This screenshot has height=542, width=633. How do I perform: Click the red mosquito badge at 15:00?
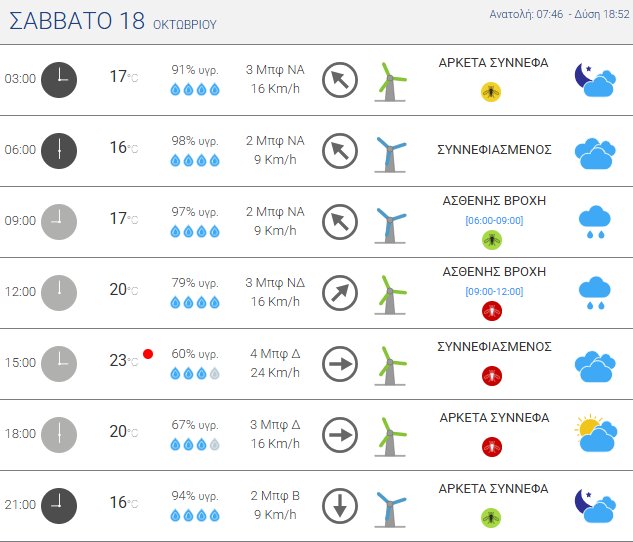coord(491,376)
